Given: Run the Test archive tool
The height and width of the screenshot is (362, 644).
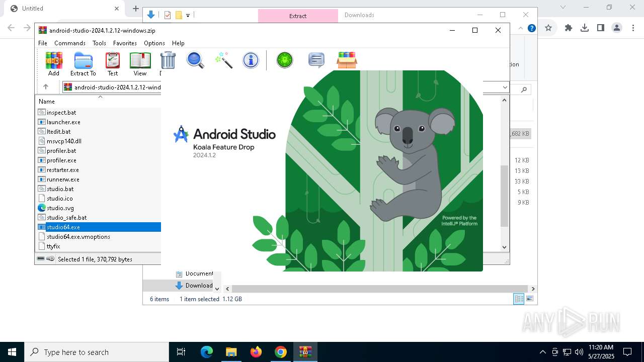Looking at the screenshot, I should 113,64.
